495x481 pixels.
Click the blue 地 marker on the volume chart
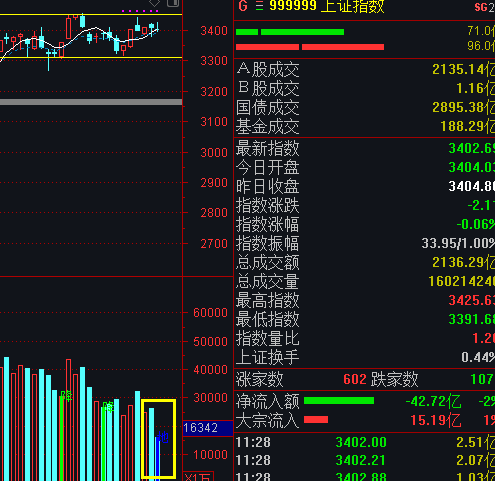[x=163, y=437]
